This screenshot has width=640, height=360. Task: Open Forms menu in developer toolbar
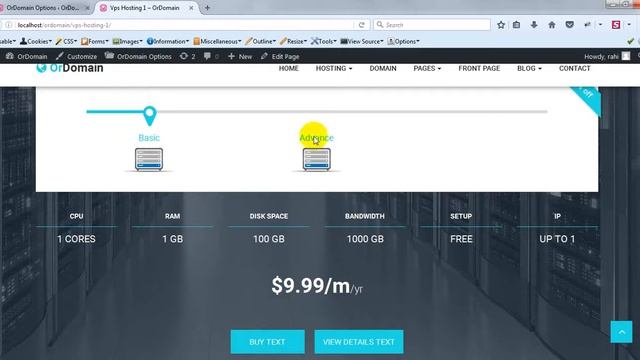[x=95, y=41]
